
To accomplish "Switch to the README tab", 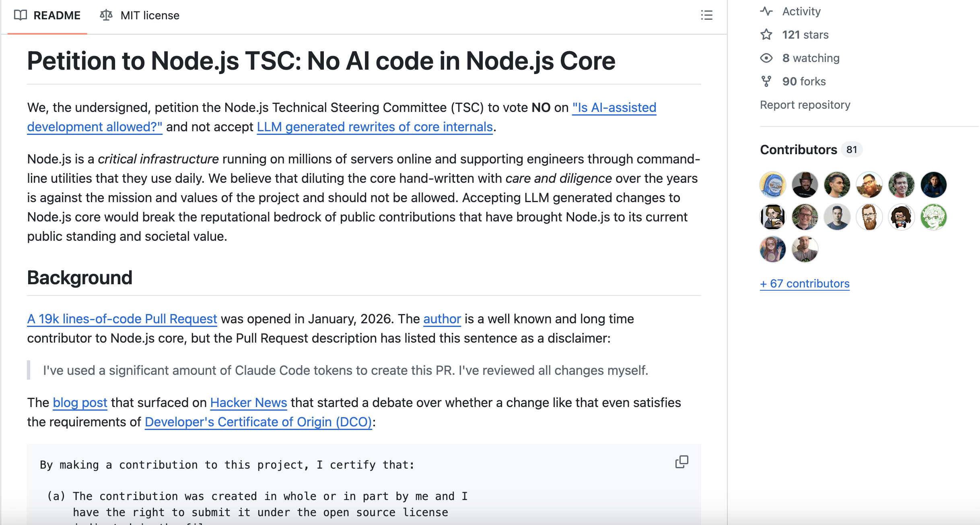I will coord(57,15).
